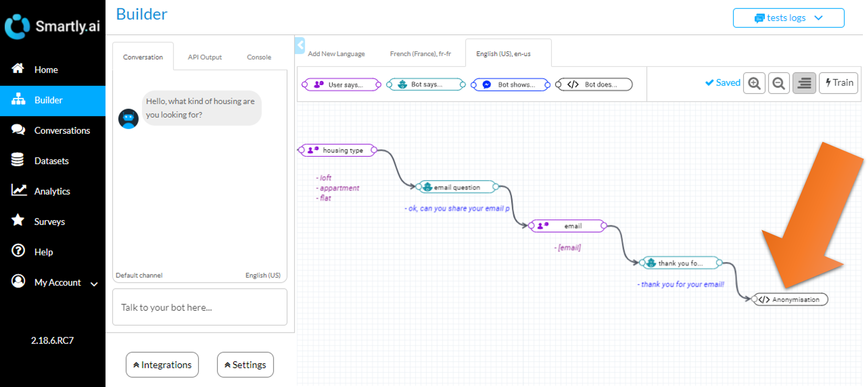The image size is (868, 387).
Task: Click the 'Talk to your bot here' field
Action: pyautogui.click(x=199, y=307)
